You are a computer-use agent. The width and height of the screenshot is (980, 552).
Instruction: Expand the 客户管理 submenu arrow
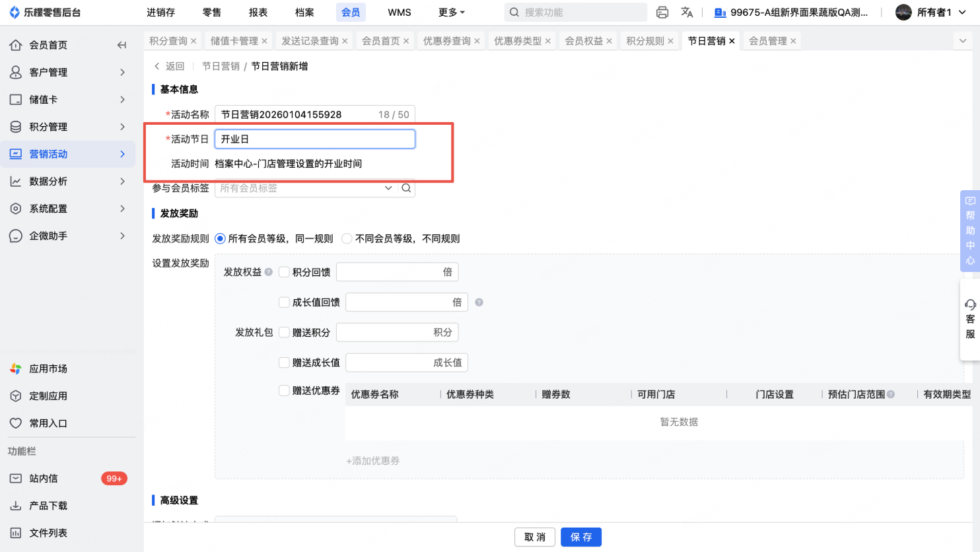point(122,72)
